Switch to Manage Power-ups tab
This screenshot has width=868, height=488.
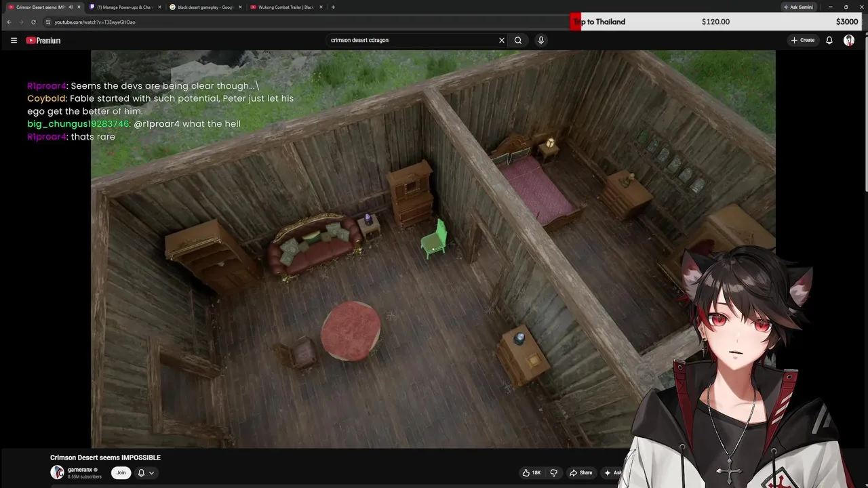pyautogui.click(x=123, y=7)
